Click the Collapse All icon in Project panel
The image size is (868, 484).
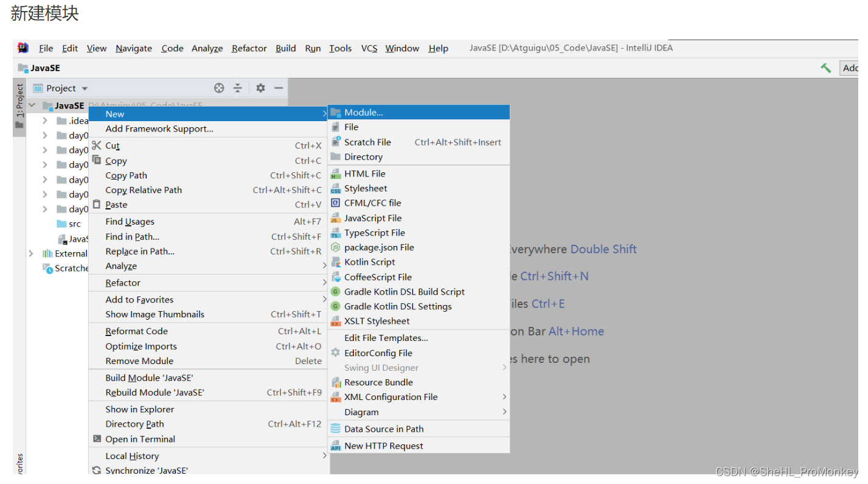tap(238, 88)
